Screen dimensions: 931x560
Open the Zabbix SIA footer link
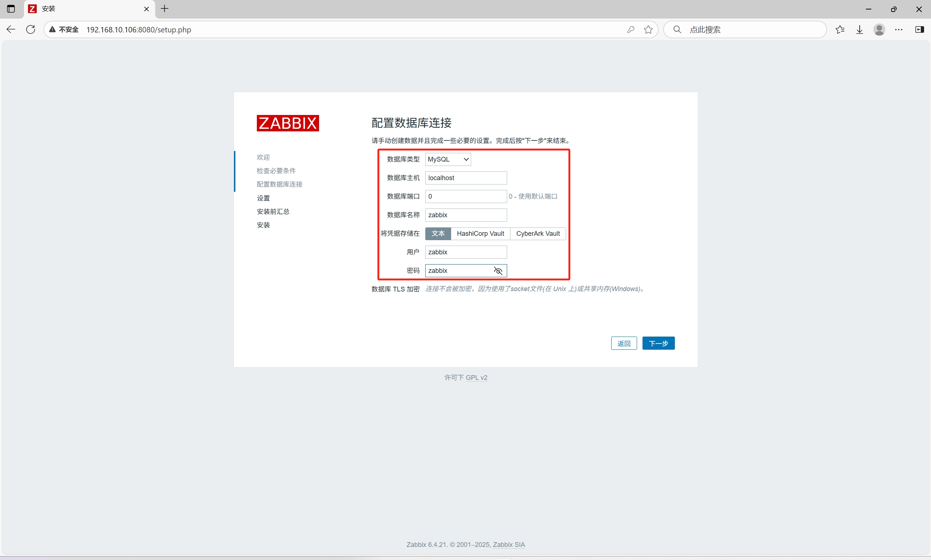(x=509, y=544)
